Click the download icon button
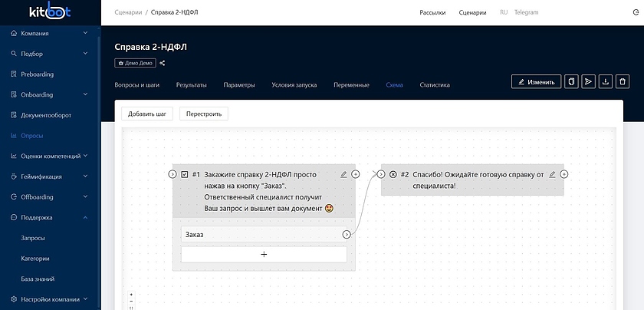Viewport: 644px width, 310px height. tap(606, 81)
